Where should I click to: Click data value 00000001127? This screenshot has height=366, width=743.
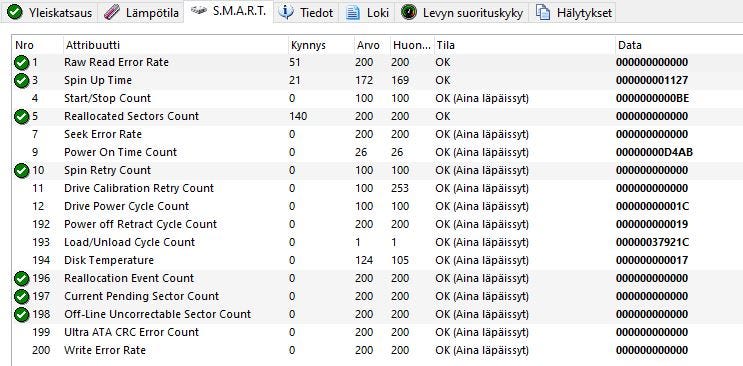652,80
